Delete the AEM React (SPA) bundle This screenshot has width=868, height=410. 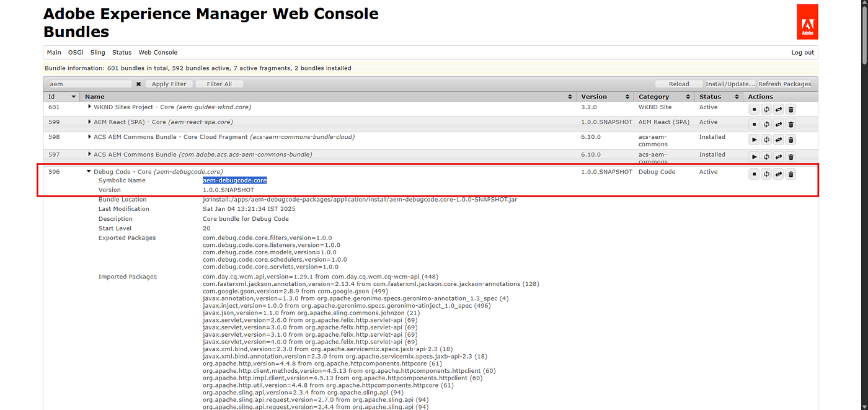pos(791,124)
